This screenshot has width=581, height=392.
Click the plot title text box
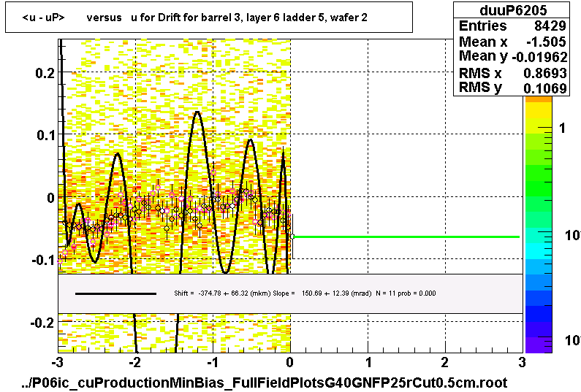pyautogui.click(x=209, y=18)
